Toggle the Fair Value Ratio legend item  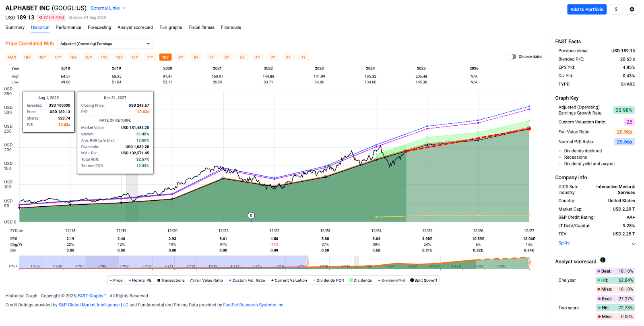206,280
